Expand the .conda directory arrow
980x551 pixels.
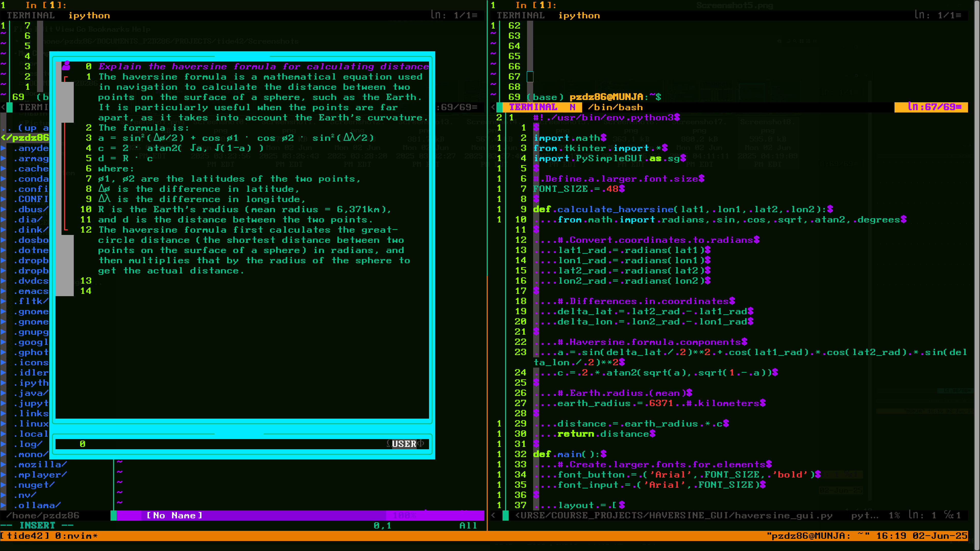pos(3,179)
